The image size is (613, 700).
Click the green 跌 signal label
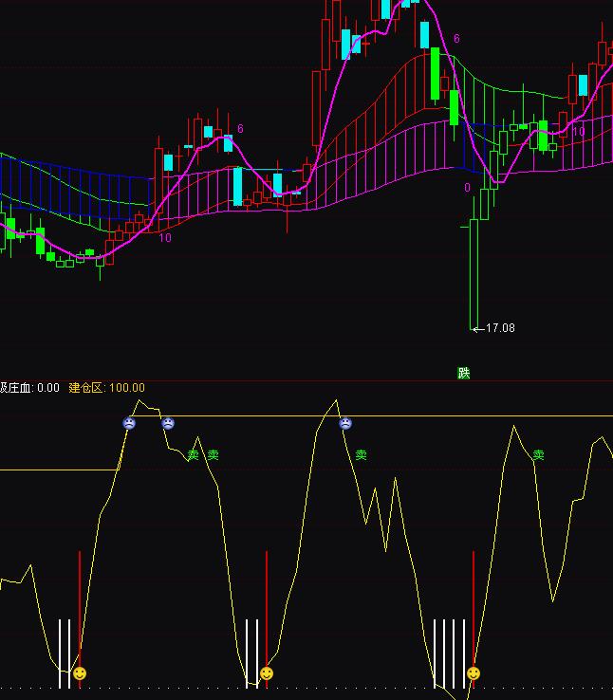[x=463, y=373]
